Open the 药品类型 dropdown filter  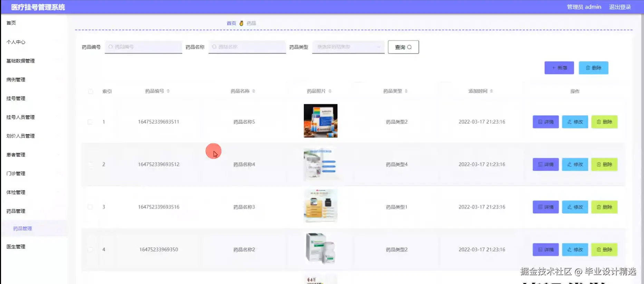click(348, 47)
